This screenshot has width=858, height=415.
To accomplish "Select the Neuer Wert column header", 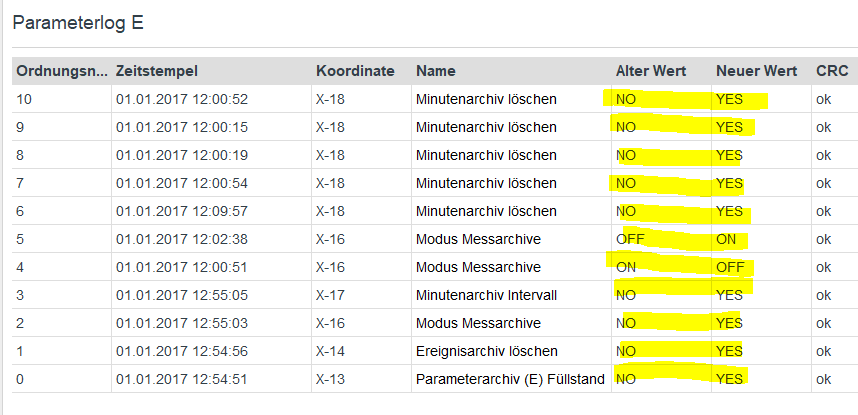I will (756, 71).
